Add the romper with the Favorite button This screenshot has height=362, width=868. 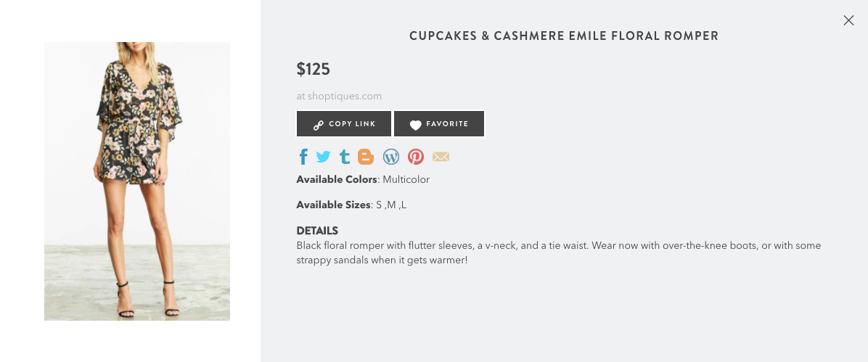pyautogui.click(x=439, y=124)
